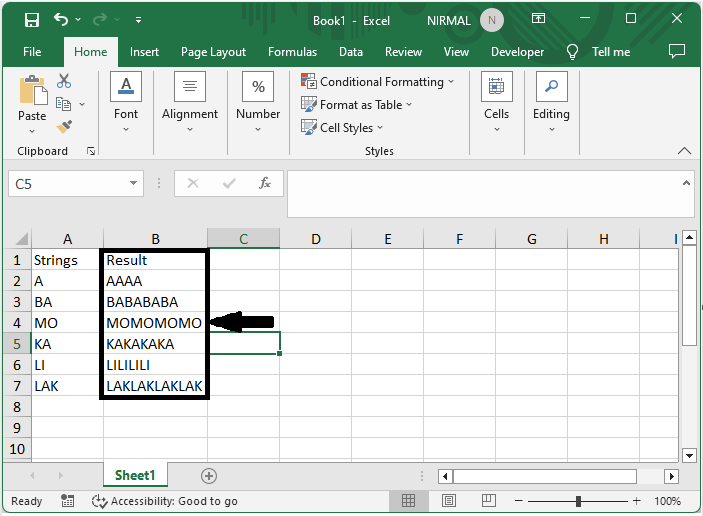Click inside the formula bar

click(x=483, y=194)
